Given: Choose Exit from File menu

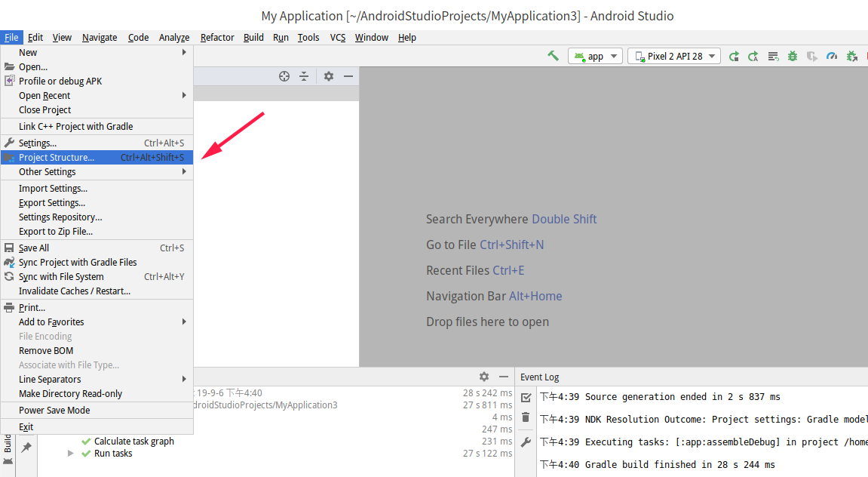Looking at the screenshot, I should (97, 427).
